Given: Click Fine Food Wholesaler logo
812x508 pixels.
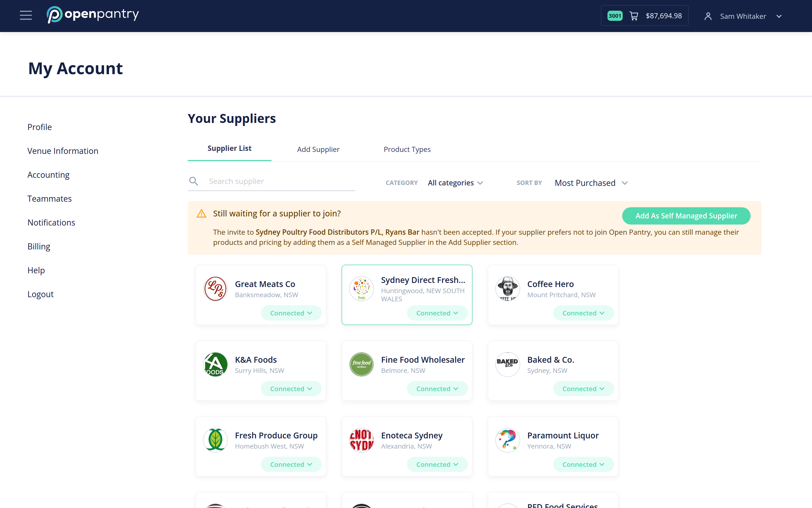Looking at the screenshot, I should [361, 364].
